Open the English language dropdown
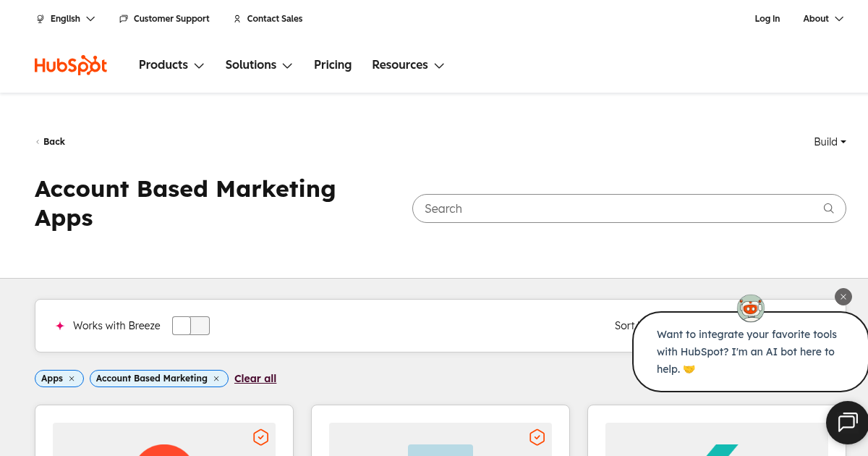 pos(66,19)
